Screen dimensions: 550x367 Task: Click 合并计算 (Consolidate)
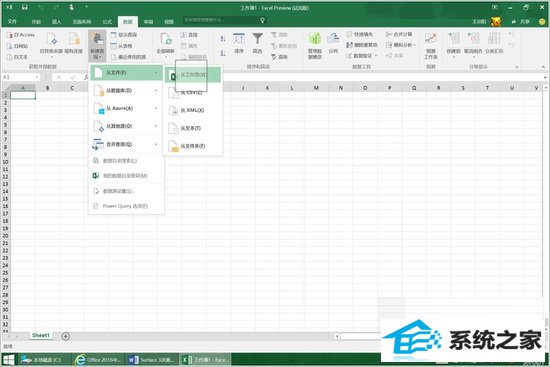[x=399, y=34]
